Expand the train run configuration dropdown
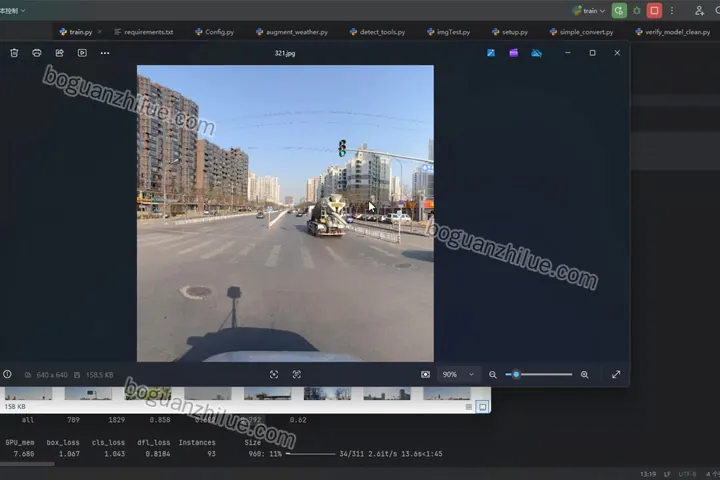This screenshot has width=720, height=480. click(x=589, y=11)
